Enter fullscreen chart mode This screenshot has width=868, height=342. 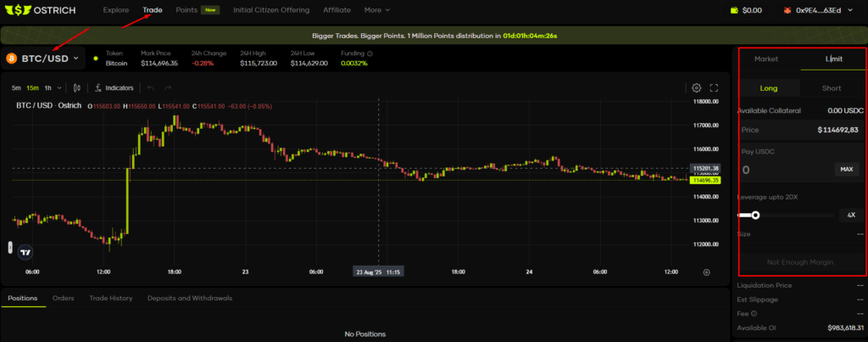click(x=714, y=87)
